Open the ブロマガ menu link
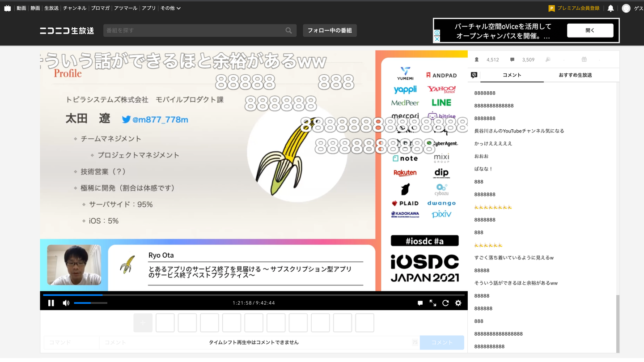644x362 pixels. (x=100, y=8)
